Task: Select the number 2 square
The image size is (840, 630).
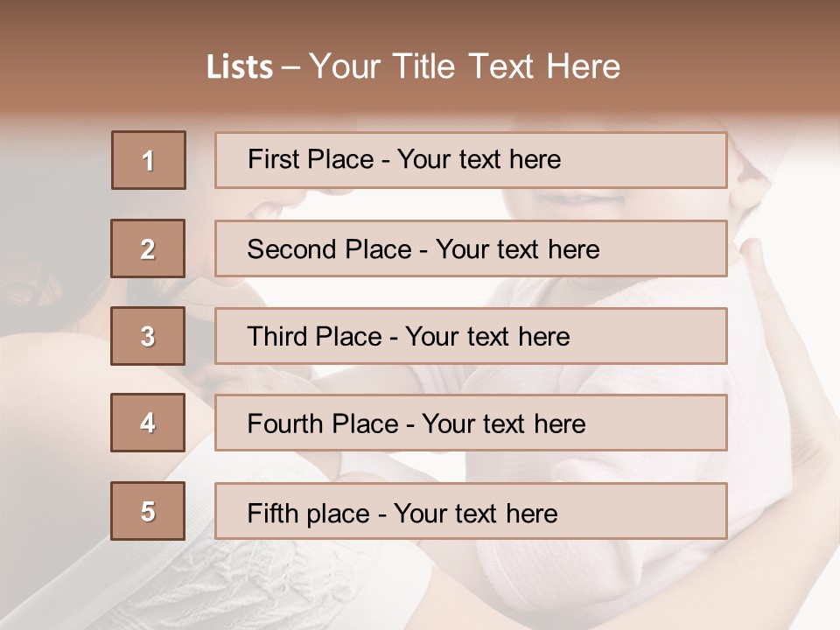Action: point(148,248)
